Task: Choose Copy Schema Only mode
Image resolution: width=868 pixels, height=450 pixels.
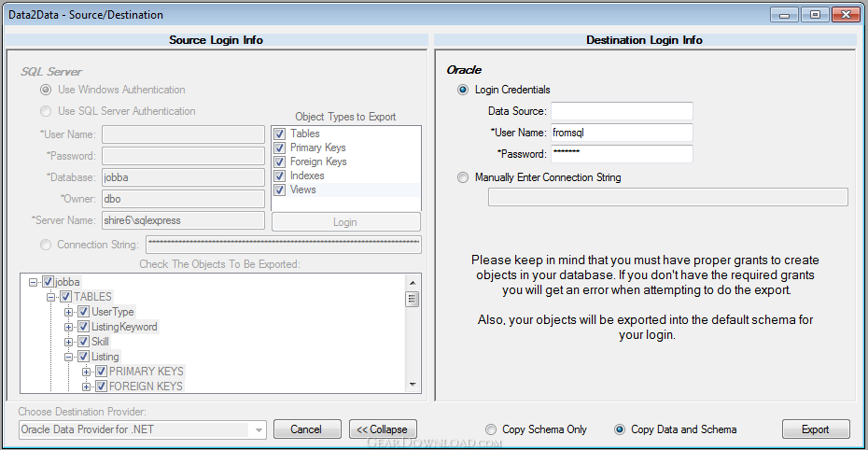Action: click(490, 429)
